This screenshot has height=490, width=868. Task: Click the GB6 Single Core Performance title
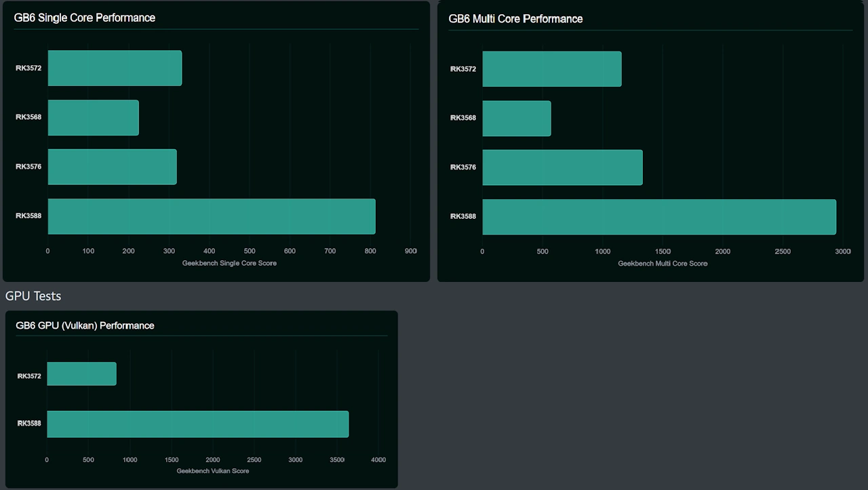(85, 18)
